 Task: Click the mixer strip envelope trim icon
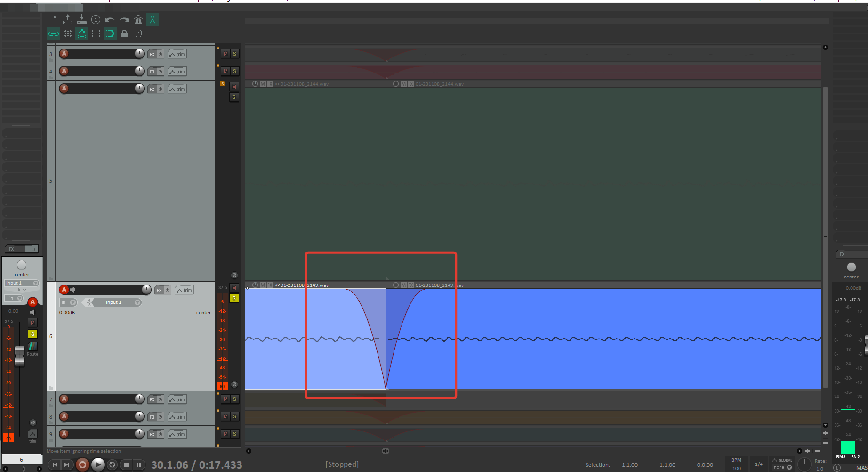point(32,434)
